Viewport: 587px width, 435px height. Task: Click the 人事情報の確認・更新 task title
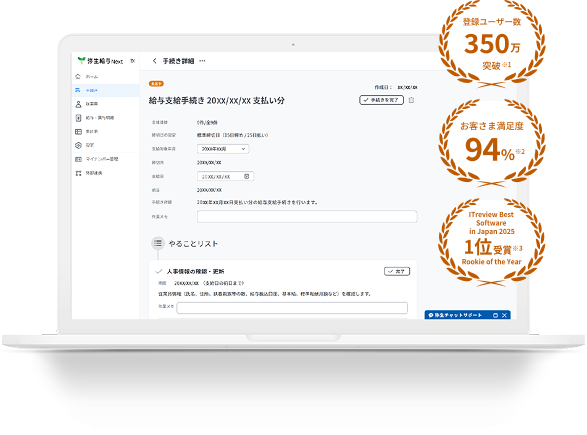195,271
